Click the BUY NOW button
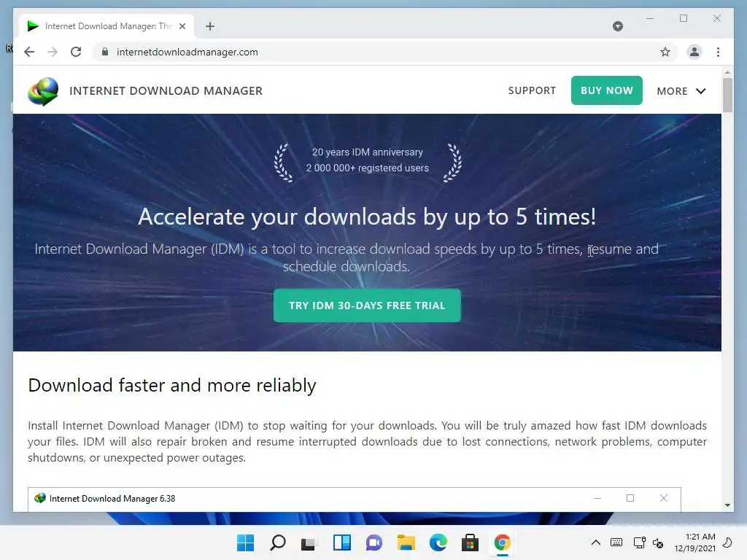The width and height of the screenshot is (747, 560). click(x=606, y=90)
